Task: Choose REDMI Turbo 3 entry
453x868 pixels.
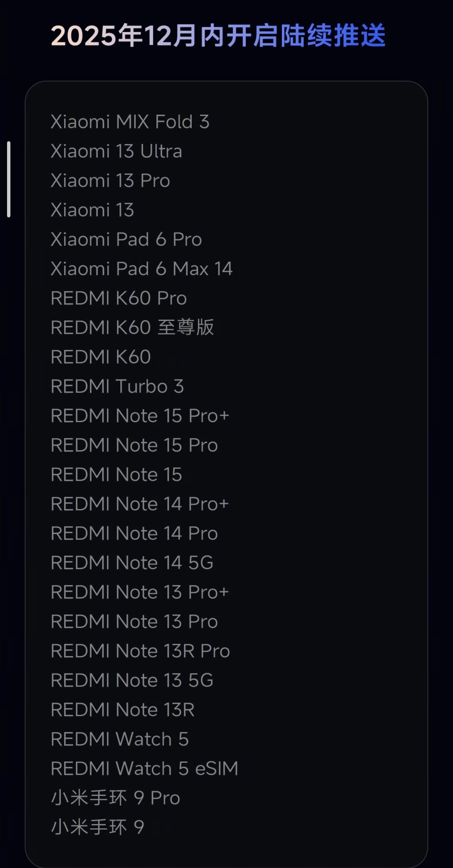Action: click(117, 386)
